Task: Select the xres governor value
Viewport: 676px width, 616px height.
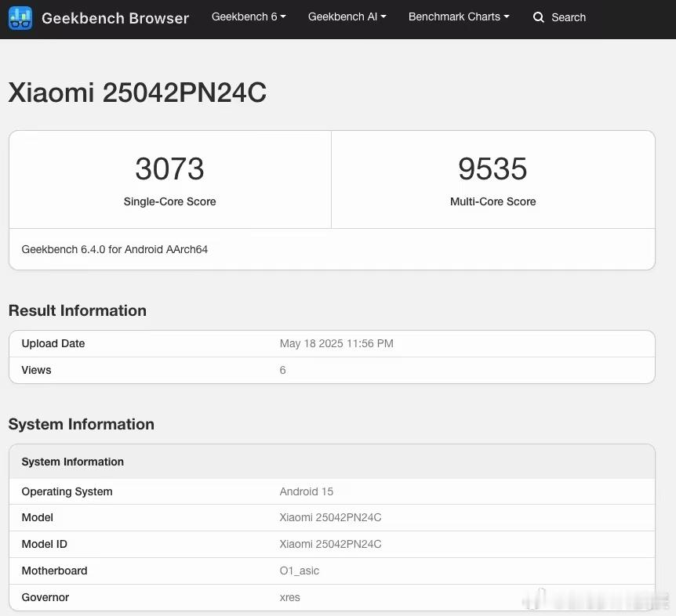Action: [x=289, y=597]
